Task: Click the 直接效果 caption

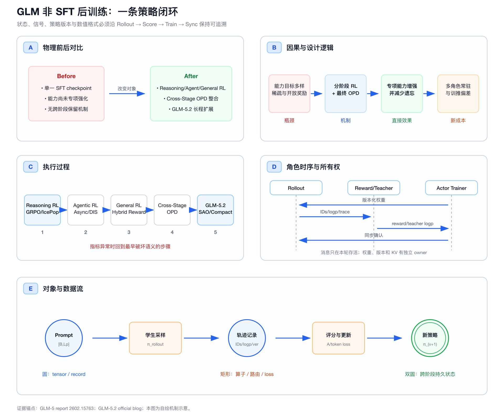Action: [402, 120]
